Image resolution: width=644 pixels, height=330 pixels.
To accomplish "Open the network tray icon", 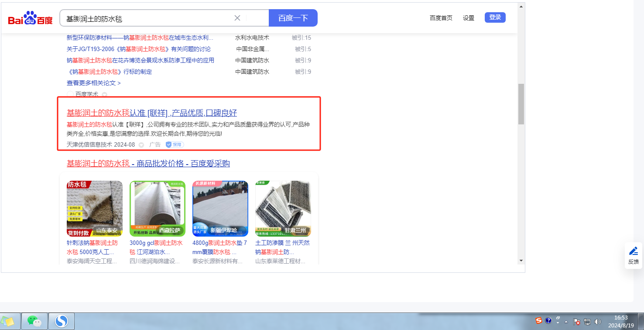I will pyautogui.click(x=587, y=321).
